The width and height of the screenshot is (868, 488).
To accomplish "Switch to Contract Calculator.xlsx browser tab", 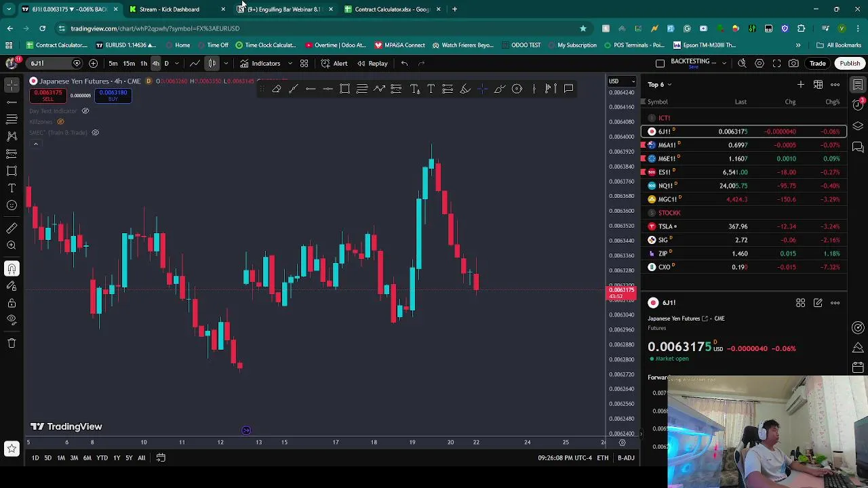I will coord(392,9).
